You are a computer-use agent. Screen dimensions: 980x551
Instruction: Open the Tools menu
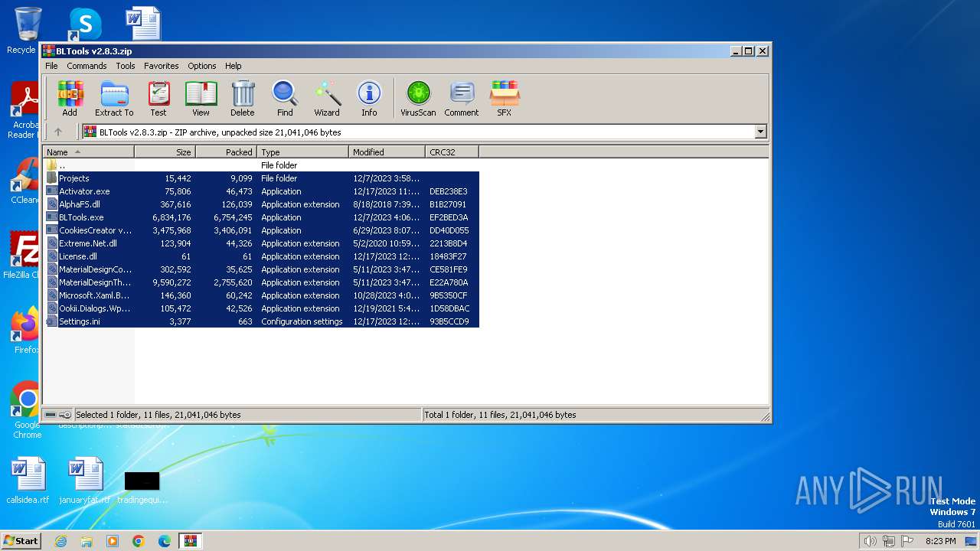pos(126,66)
